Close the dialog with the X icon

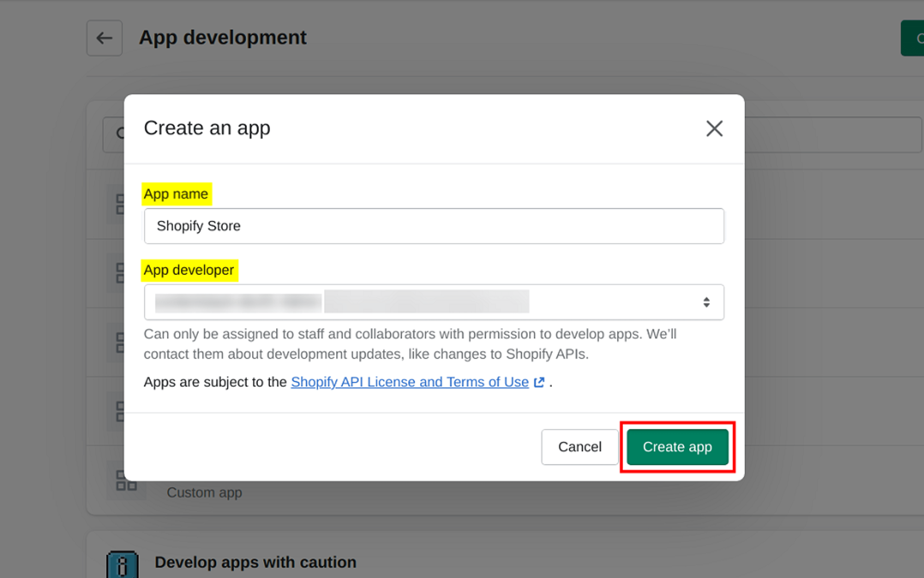(714, 128)
